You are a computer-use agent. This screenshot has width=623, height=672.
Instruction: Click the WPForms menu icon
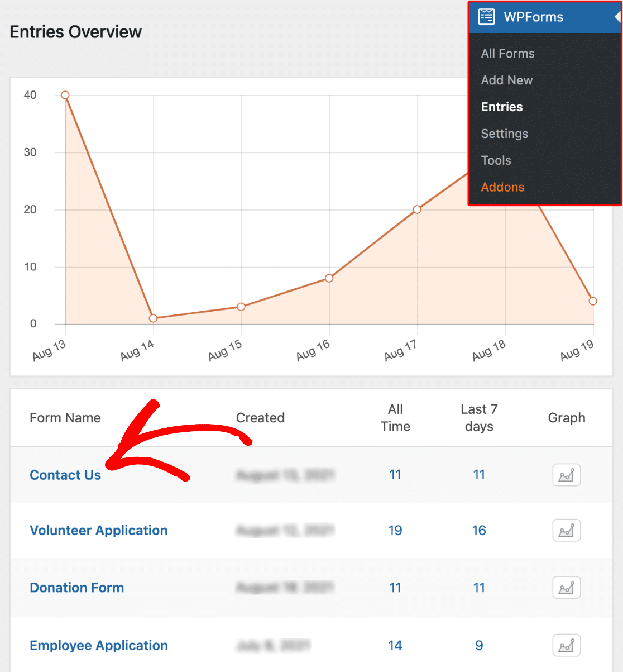click(486, 17)
